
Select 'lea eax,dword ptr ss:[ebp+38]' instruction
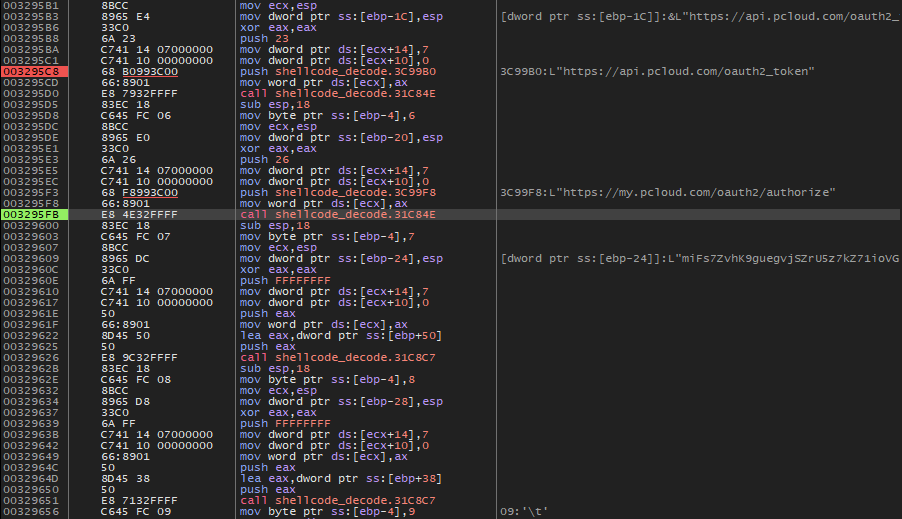pos(341,479)
